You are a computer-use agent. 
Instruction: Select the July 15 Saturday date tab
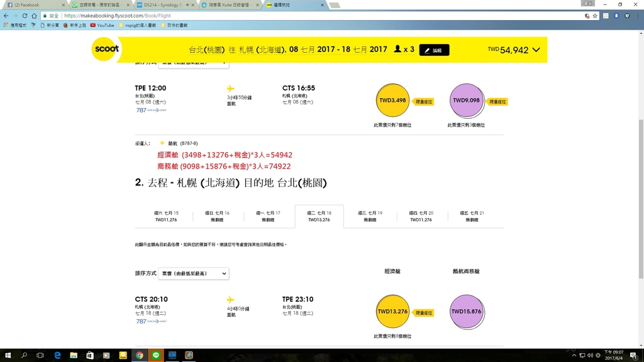(x=167, y=216)
